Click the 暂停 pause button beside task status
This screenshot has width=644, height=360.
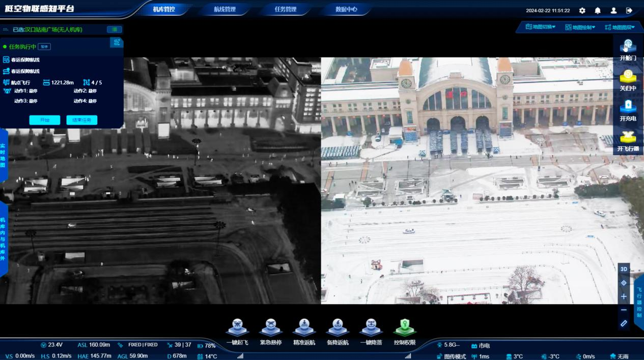coord(44,47)
